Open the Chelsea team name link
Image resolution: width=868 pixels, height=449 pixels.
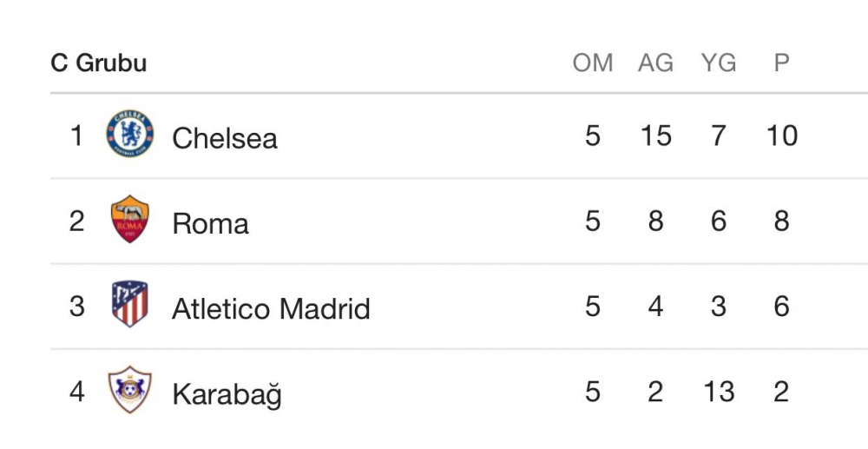click(225, 138)
